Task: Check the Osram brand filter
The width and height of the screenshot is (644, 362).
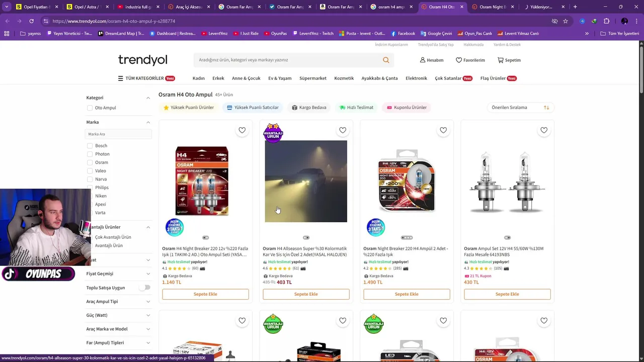Action: (x=90, y=162)
